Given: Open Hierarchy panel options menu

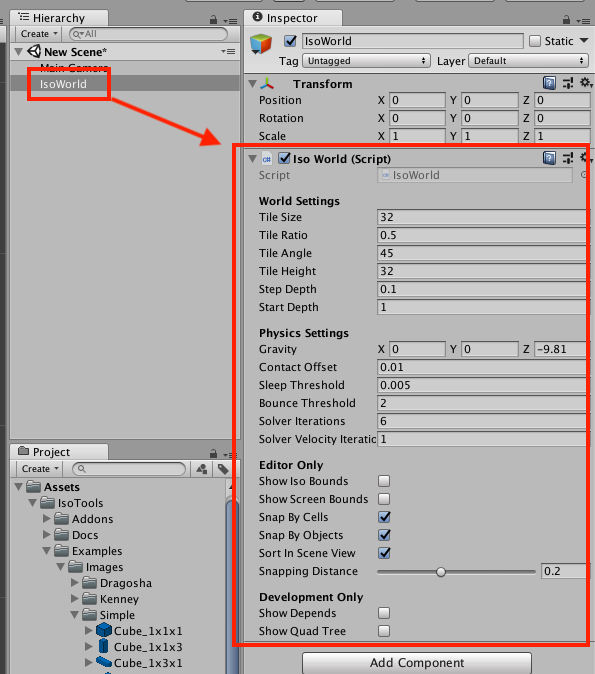Looking at the screenshot, I should (230, 21).
